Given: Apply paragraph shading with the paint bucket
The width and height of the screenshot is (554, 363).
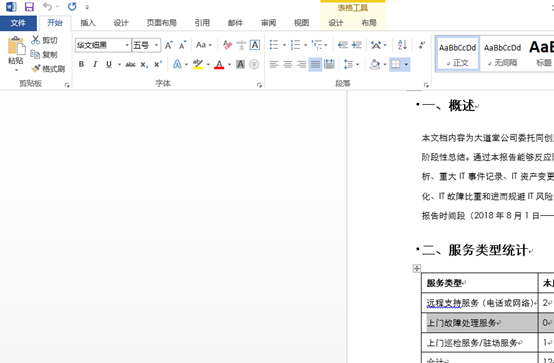Looking at the screenshot, I should tap(375, 64).
